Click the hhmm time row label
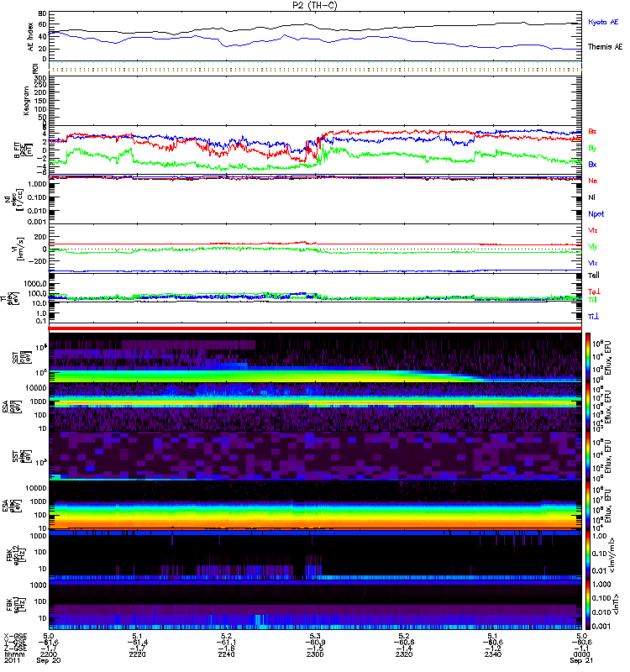630x672 pixels. [x=14, y=654]
